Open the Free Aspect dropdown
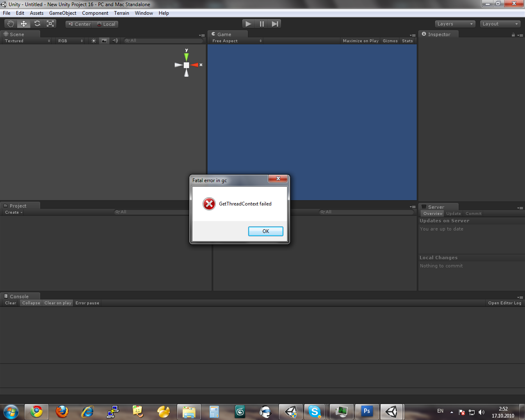The width and height of the screenshot is (525, 420). pos(237,41)
